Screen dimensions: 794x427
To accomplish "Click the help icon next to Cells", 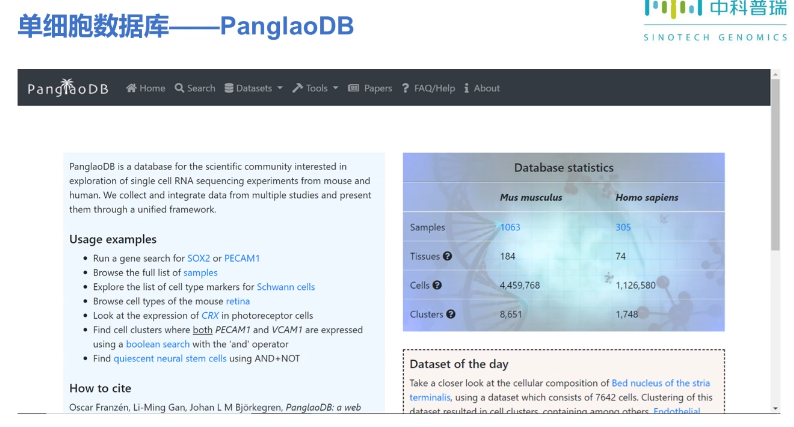I will point(437,285).
